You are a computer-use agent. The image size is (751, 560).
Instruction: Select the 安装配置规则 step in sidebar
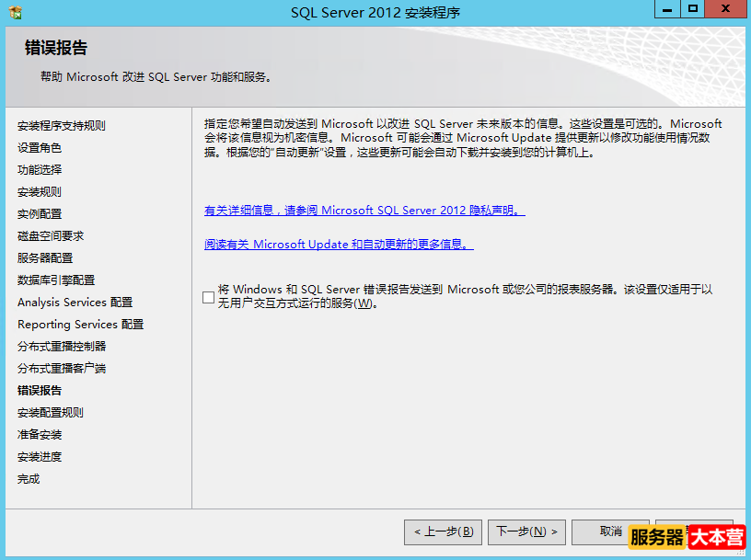pos(51,413)
